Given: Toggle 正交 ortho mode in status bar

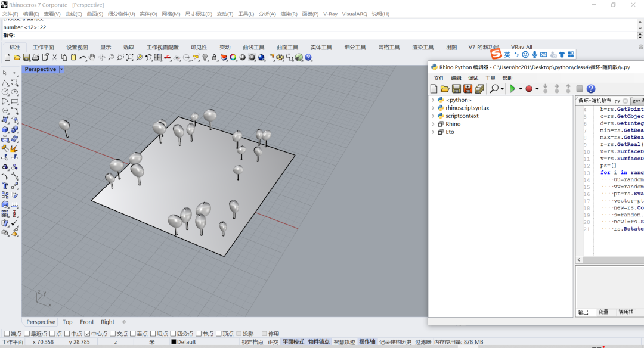Looking at the screenshot, I should point(273,342).
